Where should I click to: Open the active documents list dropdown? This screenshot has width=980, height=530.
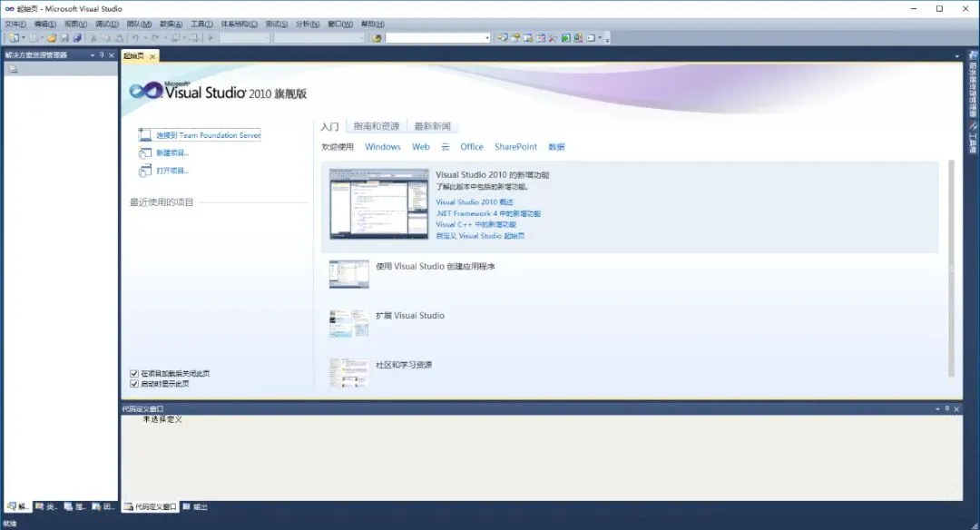click(x=957, y=56)
